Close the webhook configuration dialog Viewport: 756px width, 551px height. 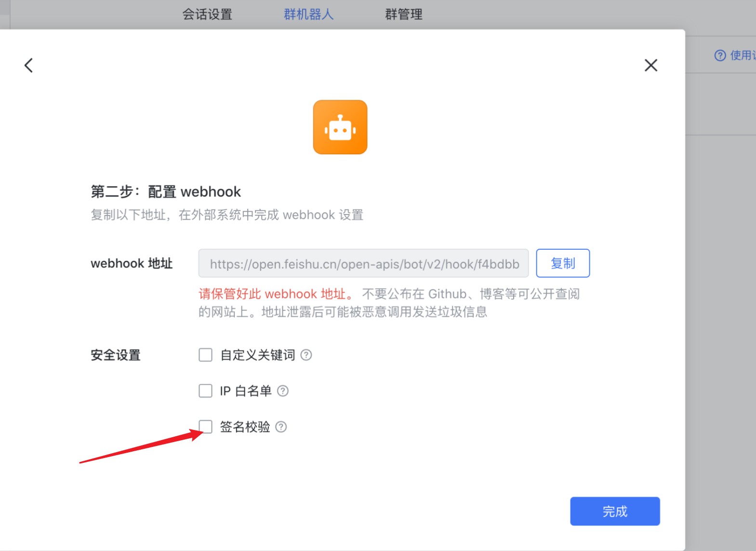coord(650,66)
